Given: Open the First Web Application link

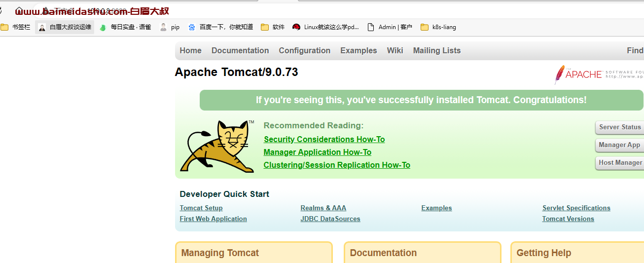Looking at the screenshot, I should (x=214, y=219).
